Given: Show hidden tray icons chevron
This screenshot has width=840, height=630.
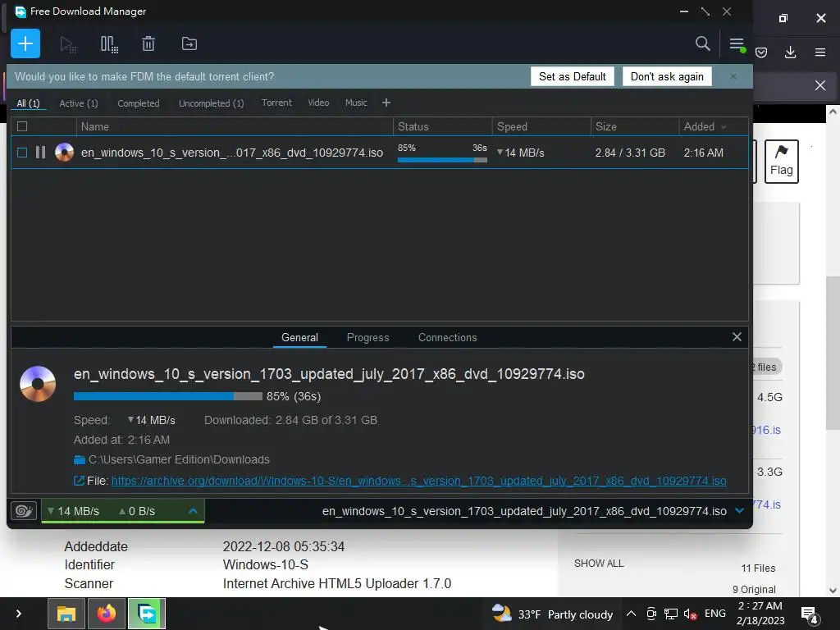Looking at the screenshot, I should (631, 614).
